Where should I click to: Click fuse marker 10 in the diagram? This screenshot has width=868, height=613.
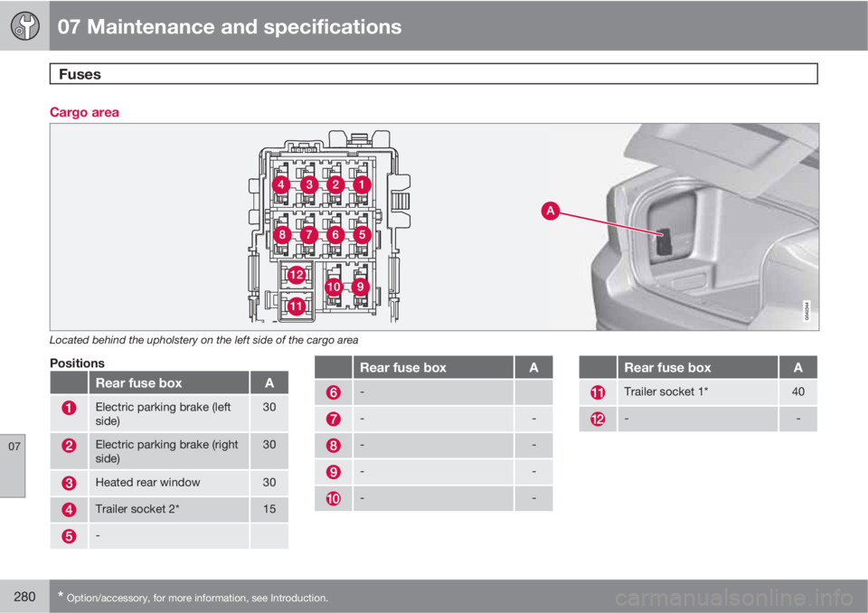[x=334, y=287]
